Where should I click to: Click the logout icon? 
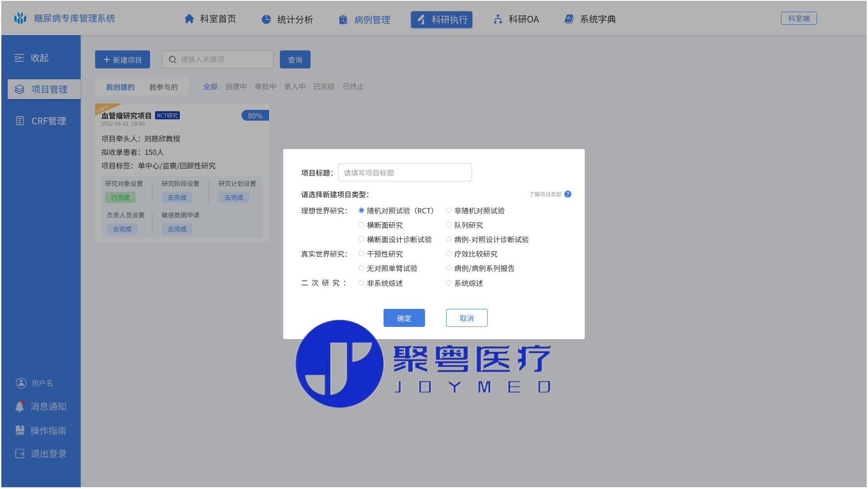pyautogui.click(x=20, y=453)
